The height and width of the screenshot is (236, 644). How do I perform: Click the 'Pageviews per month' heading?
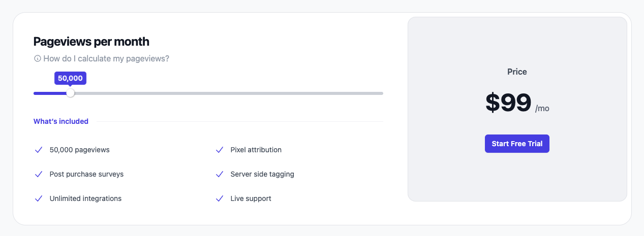pyautogui.click(x=91, y=42)
